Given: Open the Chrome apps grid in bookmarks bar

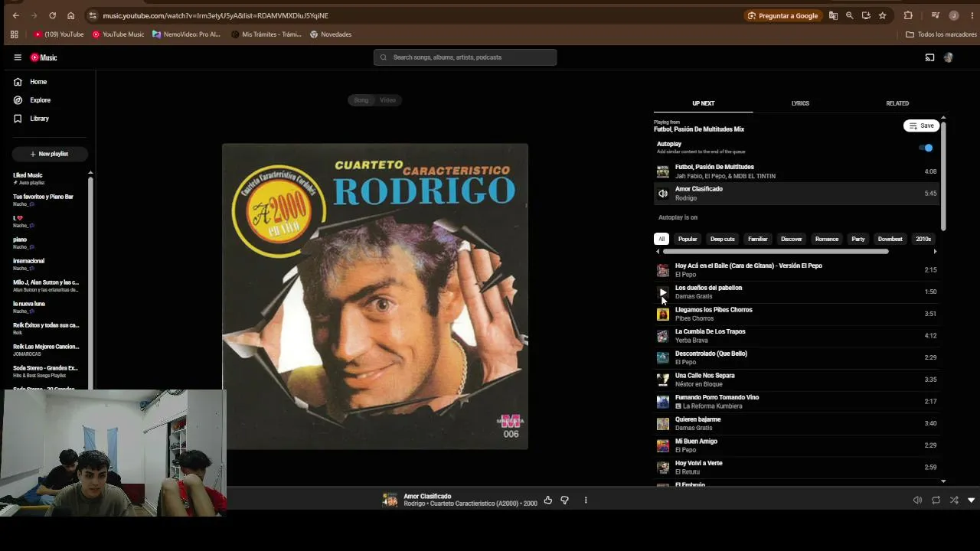Looking at the screenshot, I should (x=14, y=34).
